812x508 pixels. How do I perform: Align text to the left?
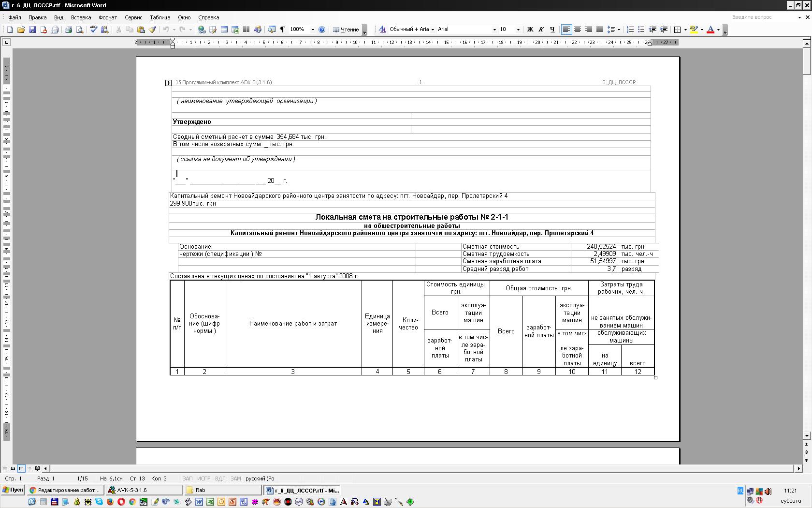566,30
